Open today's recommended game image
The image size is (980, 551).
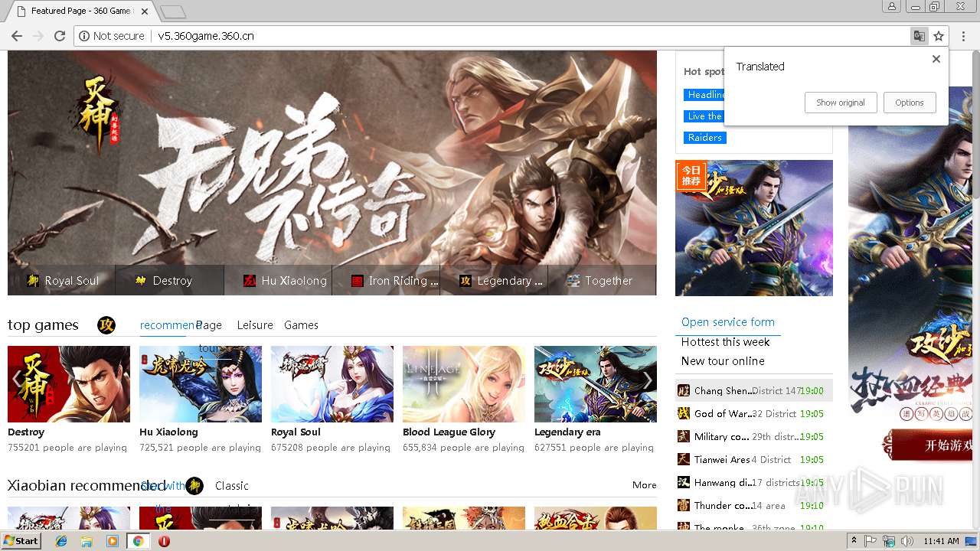(x=754, y=228)
